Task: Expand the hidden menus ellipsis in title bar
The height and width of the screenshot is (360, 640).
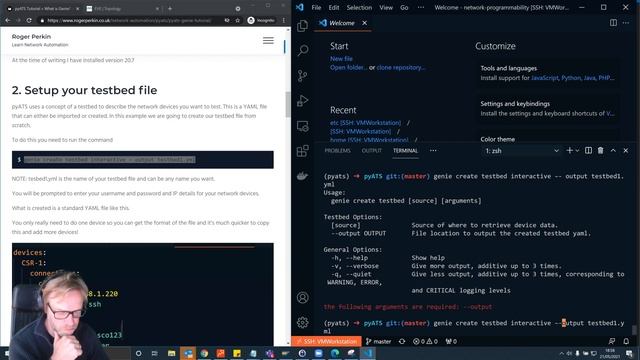Action: coord(421,7)
